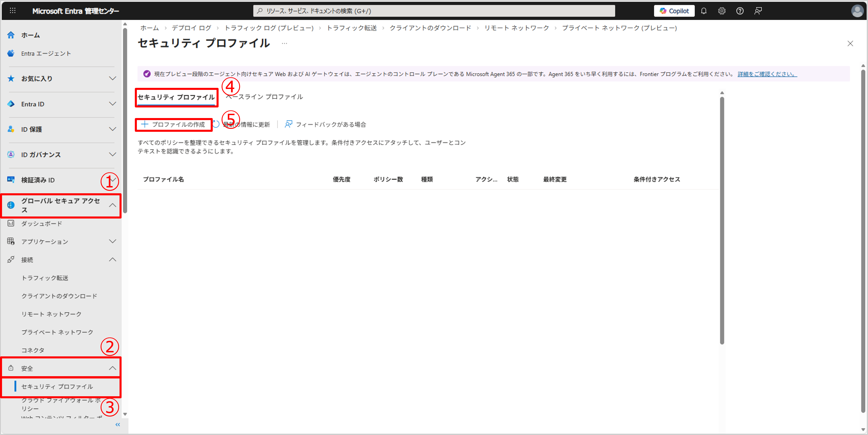Click the feedback icon in header

click(x=758, y=11)
